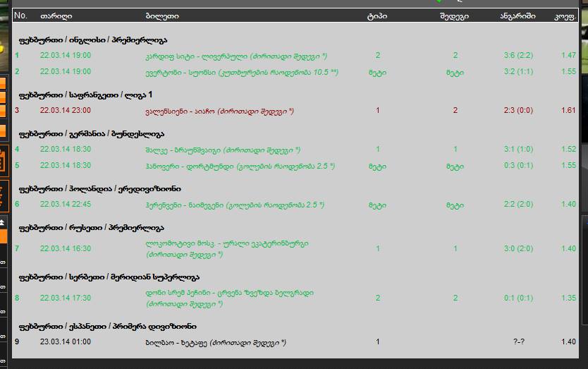Click the red score '2:3 (0:0)'
This screenshot has height=369, width=588.
pyautogui.click(x=518, y=110)
